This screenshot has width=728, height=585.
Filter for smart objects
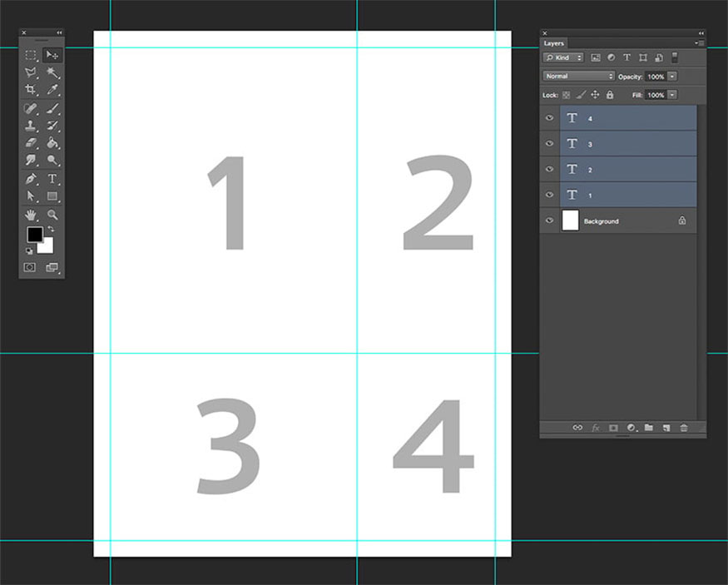pos(659,57)
